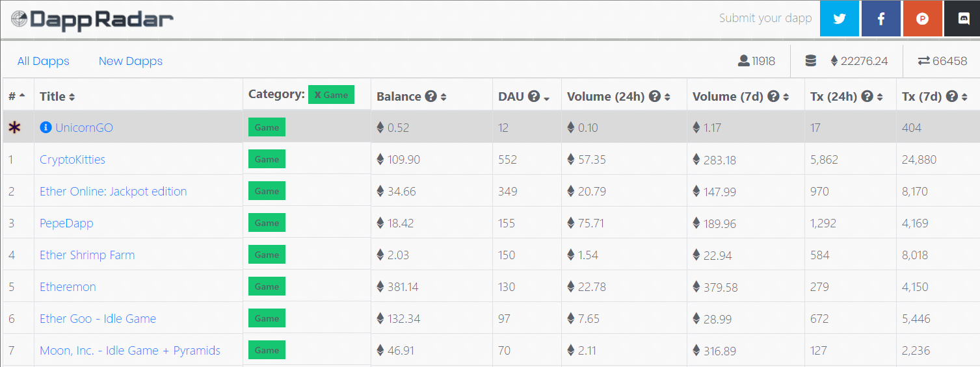Click CryptoKitties DAU value 552

[507, 159]
